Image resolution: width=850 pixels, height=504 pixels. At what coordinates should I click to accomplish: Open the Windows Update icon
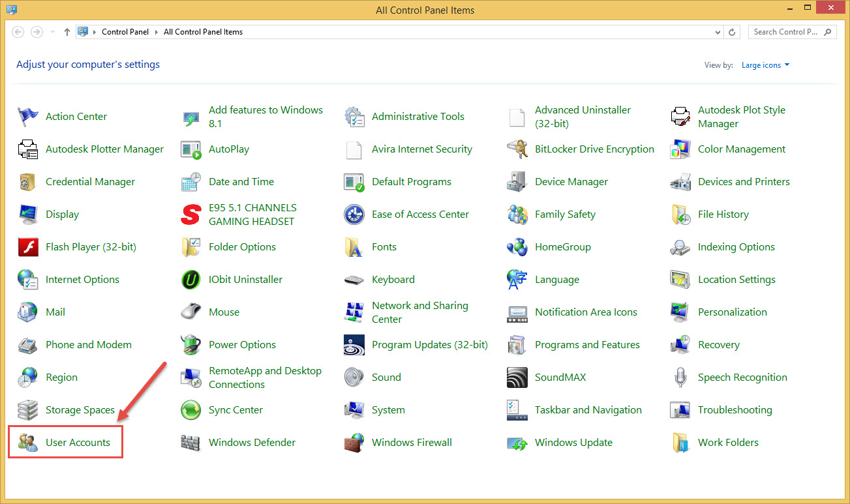517,443
